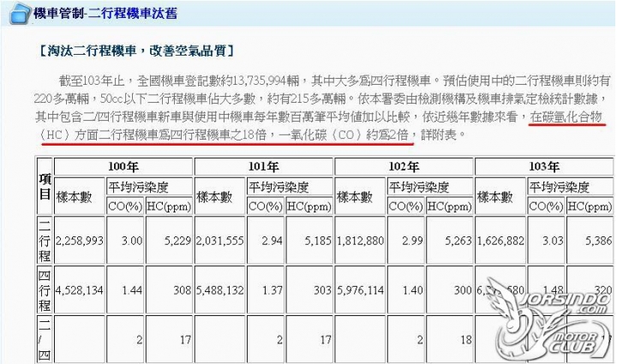Screen dimensions: 617x364
Task: Click the CO(%) header under 101年
Action: [x=266, y=206]
